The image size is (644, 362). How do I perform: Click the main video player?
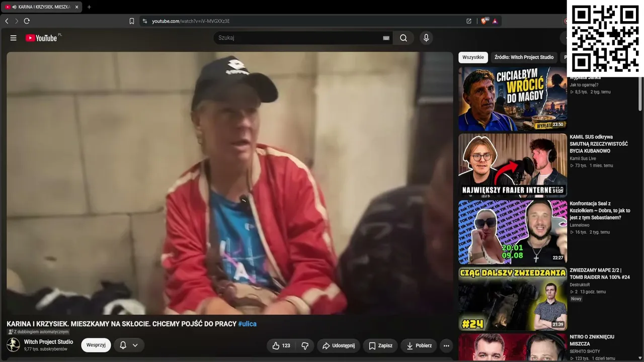[x=230, y=183]
